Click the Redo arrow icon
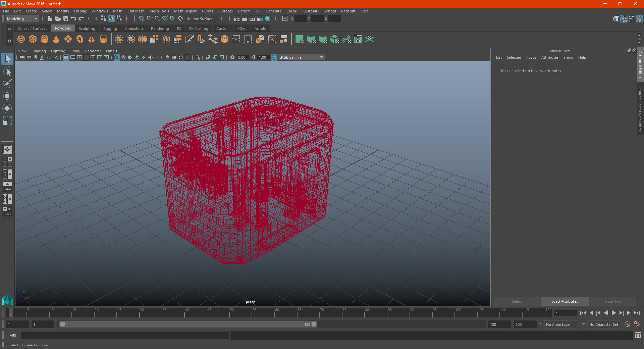This screenshot has height=349, width=644. tap(81, 19)
